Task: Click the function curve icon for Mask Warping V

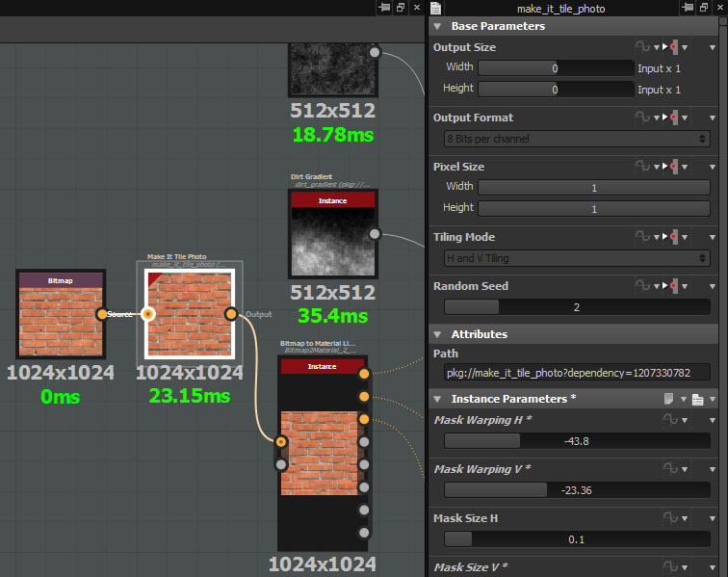Action: coord(670,469)
